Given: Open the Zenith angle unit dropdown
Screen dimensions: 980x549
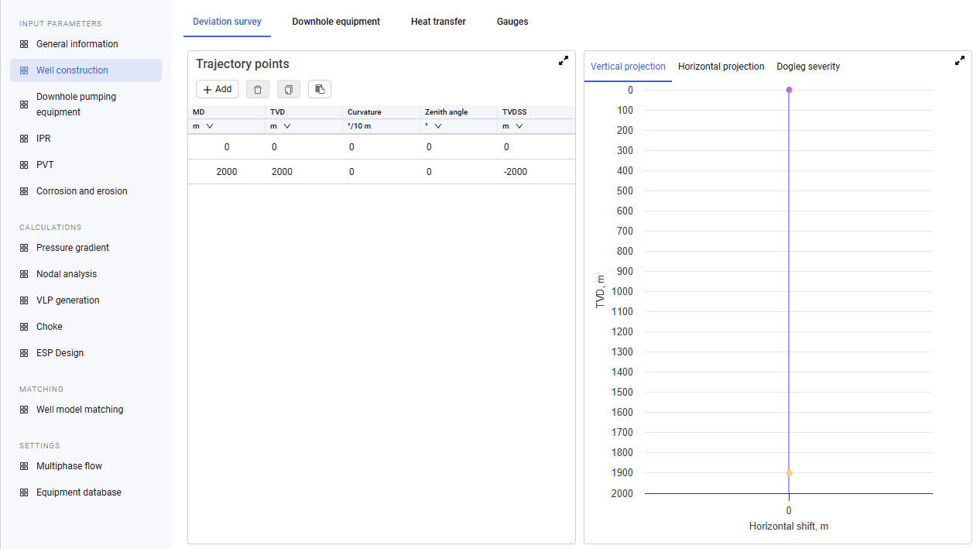Looking at the screenshot, I should click(x=433, y=126).
